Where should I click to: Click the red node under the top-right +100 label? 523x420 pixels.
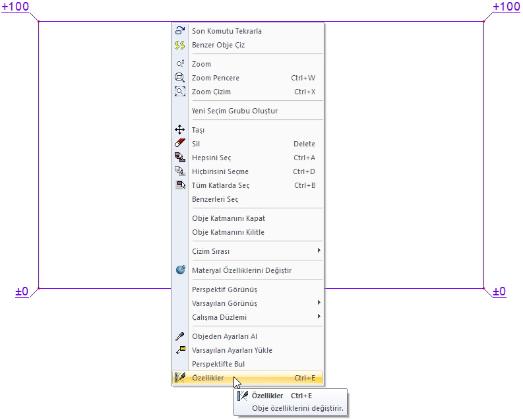click(x=483, y=22)
